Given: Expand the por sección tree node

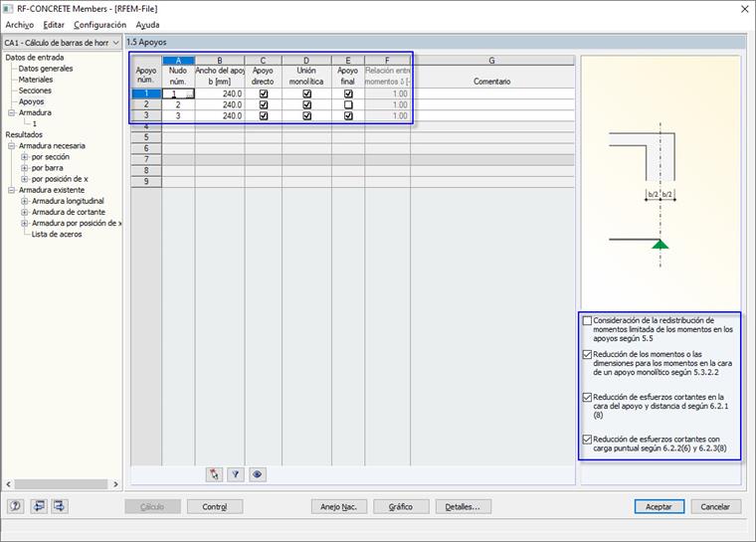Looking at the screenshot, I should [x=24, y=157].
